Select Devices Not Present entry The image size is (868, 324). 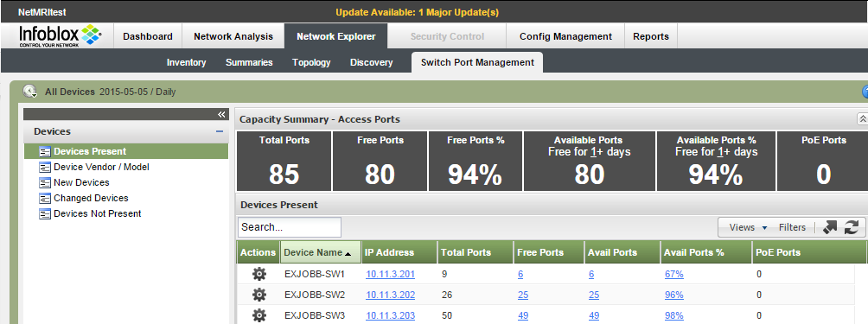98,213
